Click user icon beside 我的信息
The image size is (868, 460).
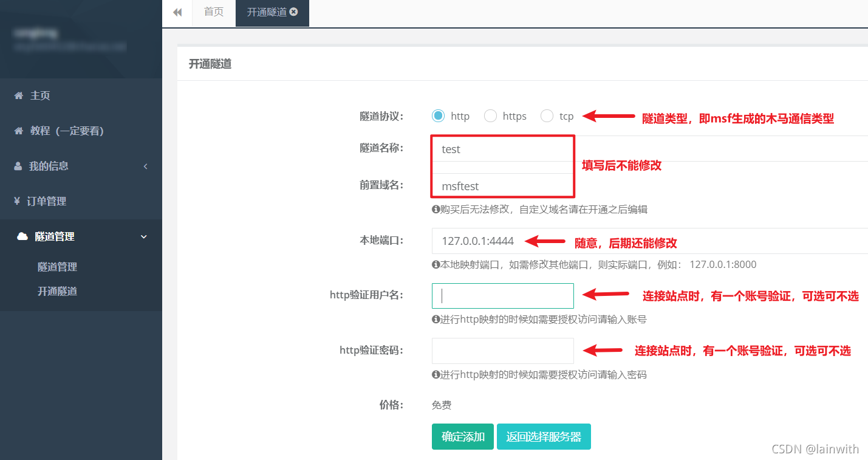click(18, 166)
